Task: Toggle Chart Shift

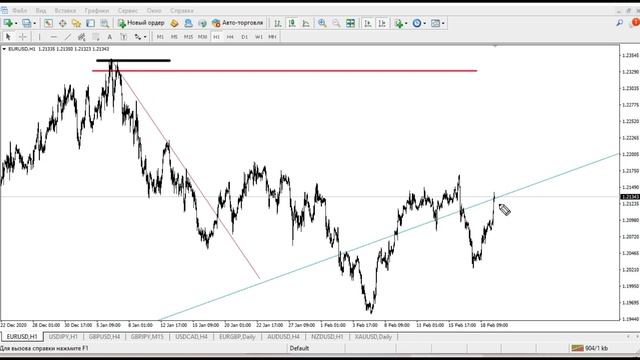Action: (382, 23)
